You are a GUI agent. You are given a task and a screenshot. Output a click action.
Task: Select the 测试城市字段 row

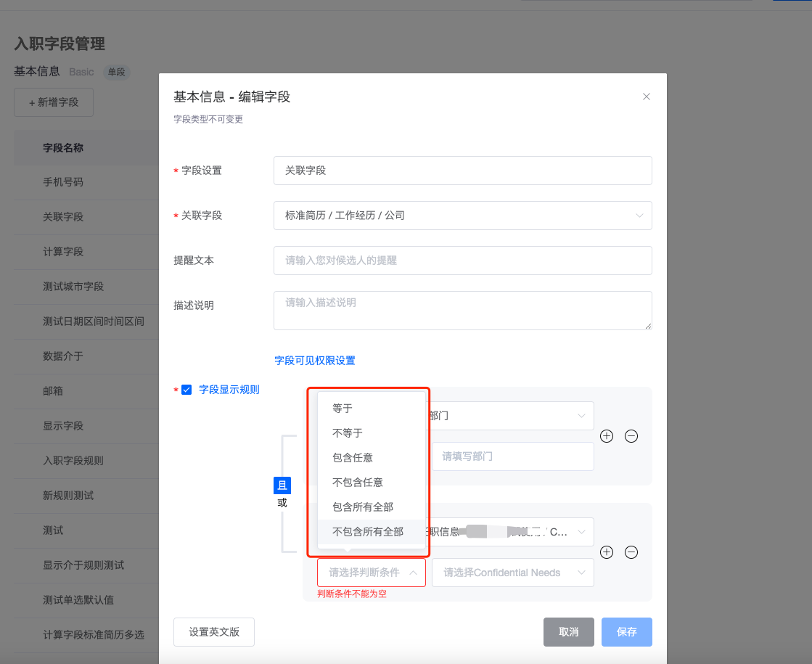pyautogui.click(x=86, y=287)
